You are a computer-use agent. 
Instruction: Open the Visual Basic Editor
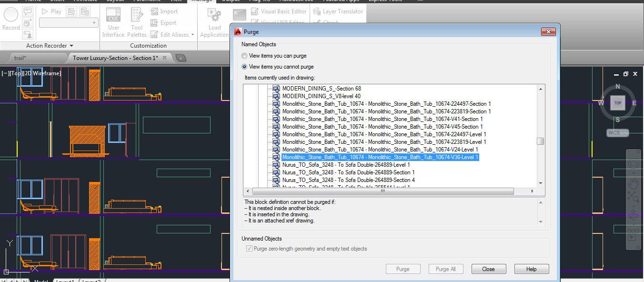coord(279,11)
